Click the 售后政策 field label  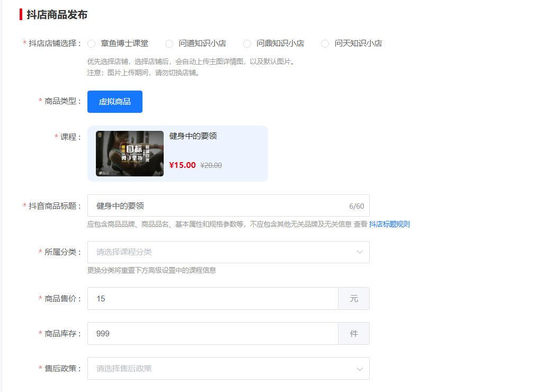pos(63,368)
